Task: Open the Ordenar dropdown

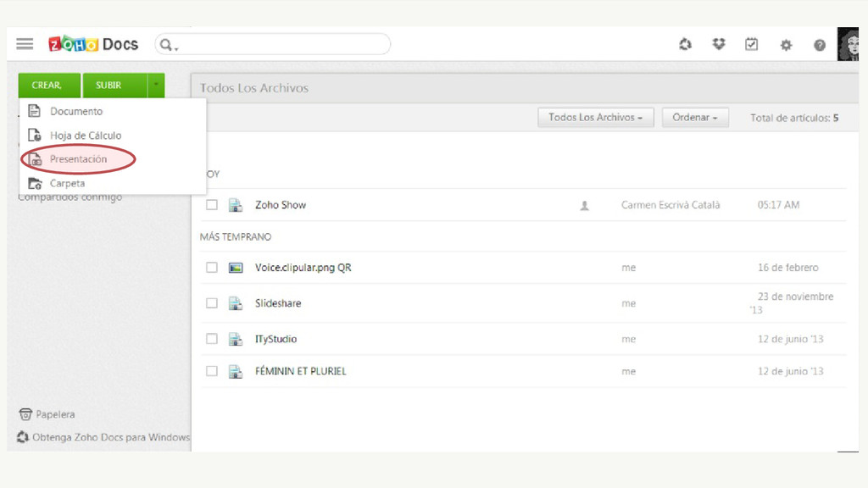Action: tap(695, 117)
